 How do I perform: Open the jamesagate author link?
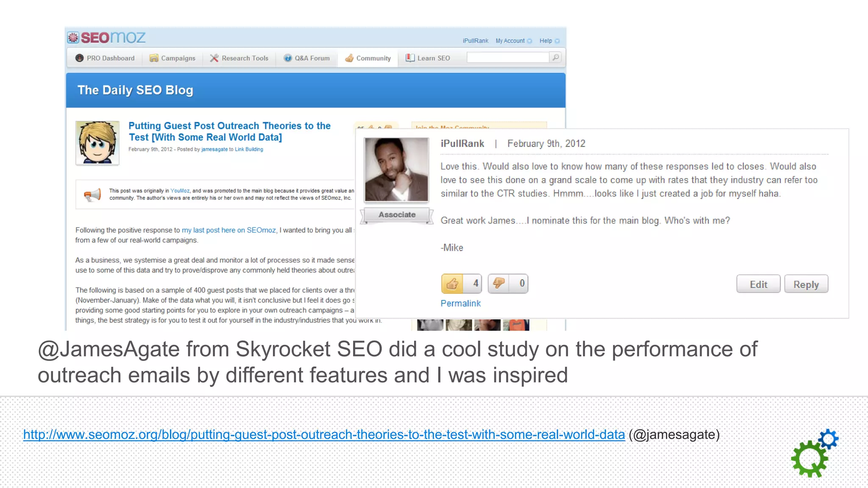tap(214, 149)
